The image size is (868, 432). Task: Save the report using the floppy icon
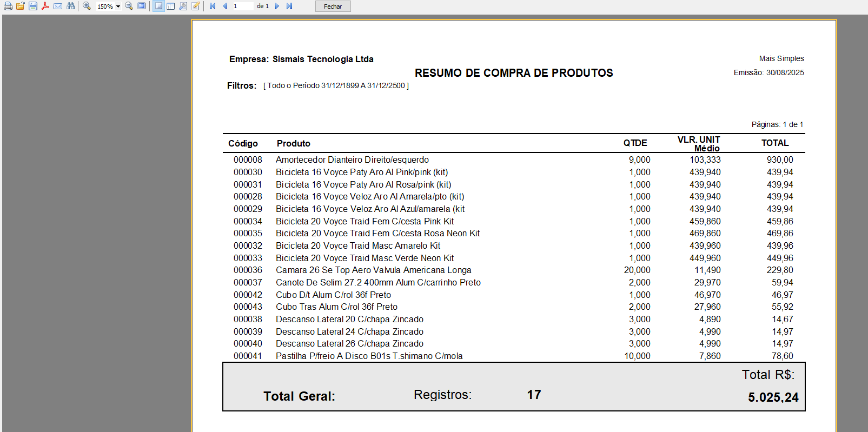33,6
